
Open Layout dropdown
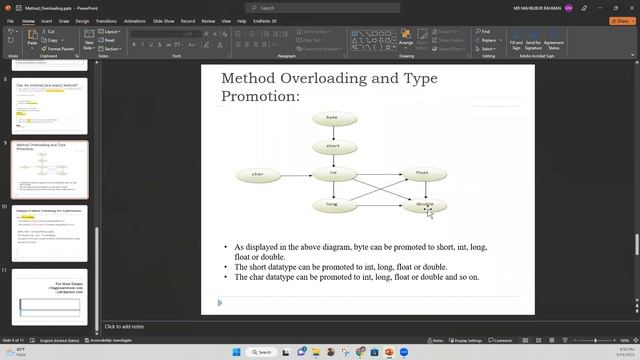[x=109, y=31]
